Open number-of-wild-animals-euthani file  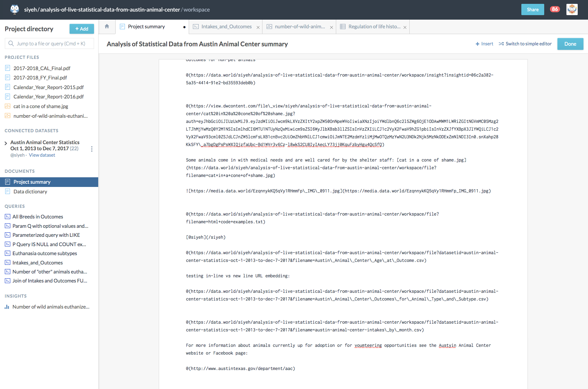[x=51, y=116]
